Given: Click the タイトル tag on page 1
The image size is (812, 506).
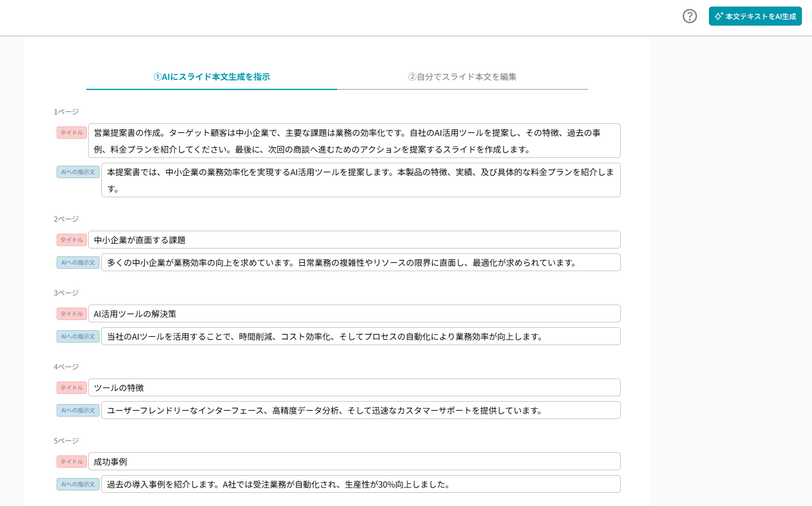Looking at the screenshot, I should [x=71, y=132].
